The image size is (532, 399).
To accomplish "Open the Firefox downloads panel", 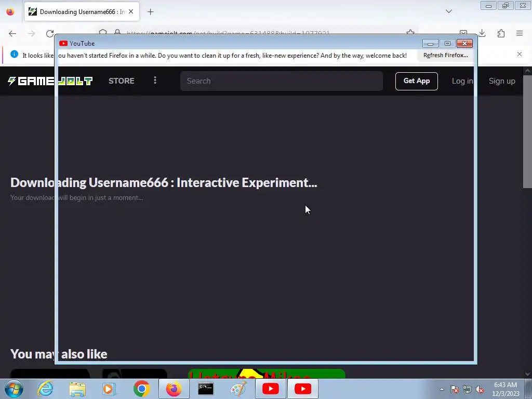I will pyautogui.click(x=482, y=33).
